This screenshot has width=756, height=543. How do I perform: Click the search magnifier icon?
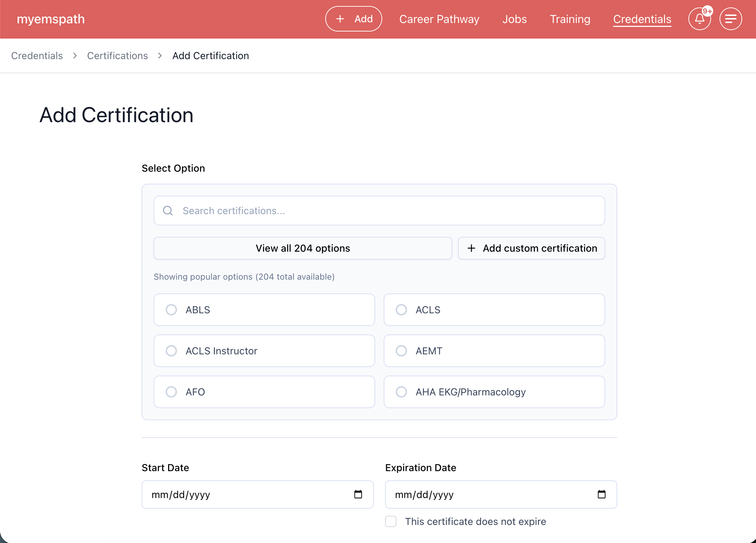tap(168, 211)
